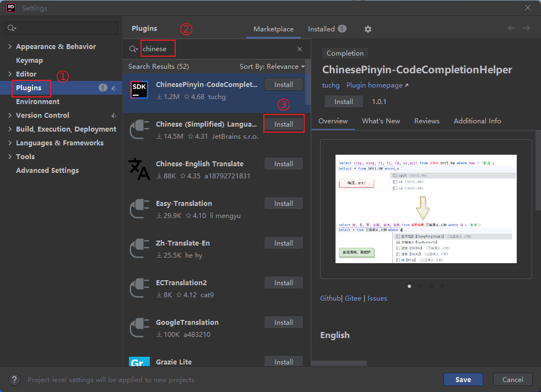541x392 pixels.
Task: Open the Additional Info tab
Action: click(477, 121)
